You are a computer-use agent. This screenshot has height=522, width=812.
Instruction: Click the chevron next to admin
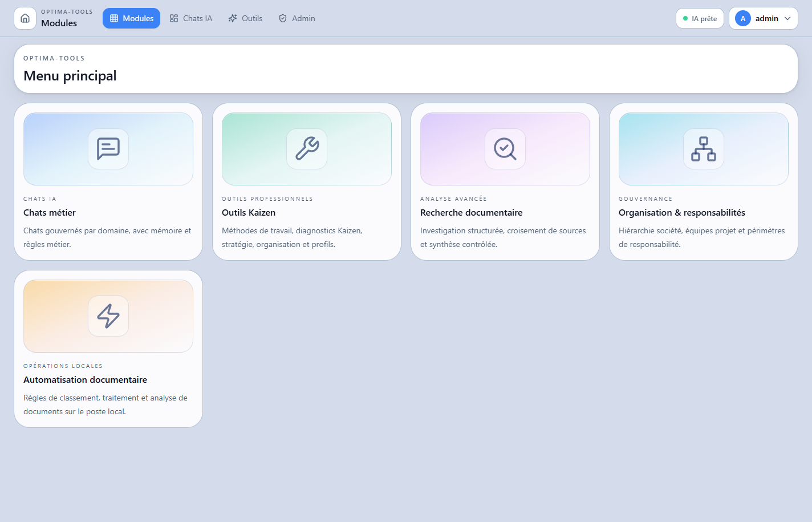(787, 18)
